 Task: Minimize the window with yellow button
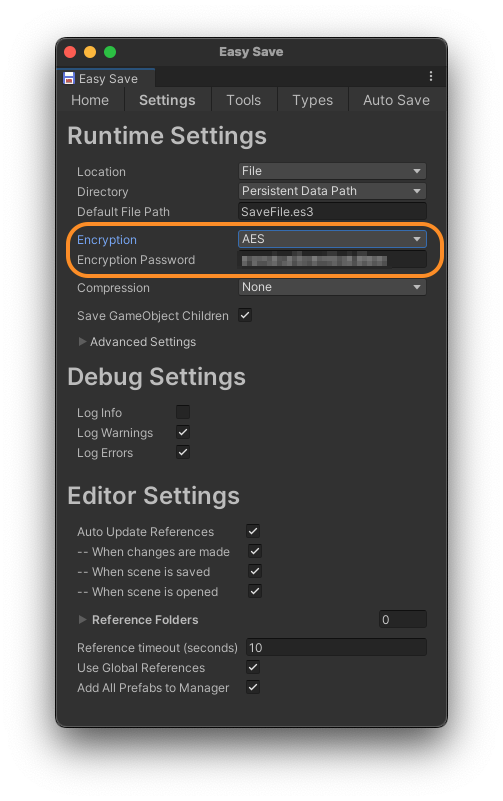(90, 52)
